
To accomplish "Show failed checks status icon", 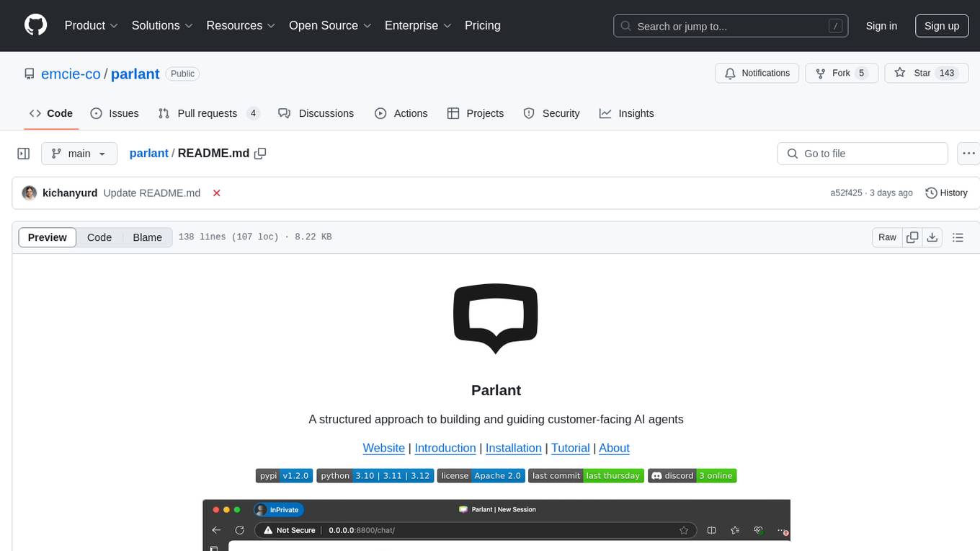I will coord(216,193).
